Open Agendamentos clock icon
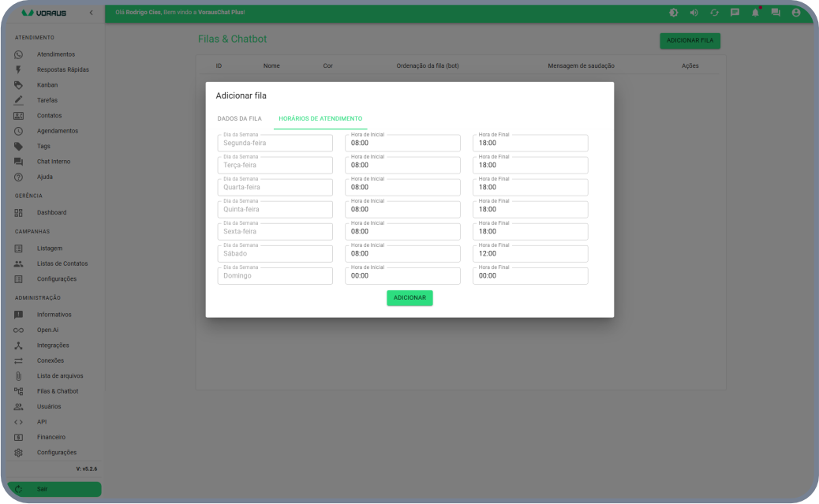Viewport: 819px width, 504px height. coord(18,131)
